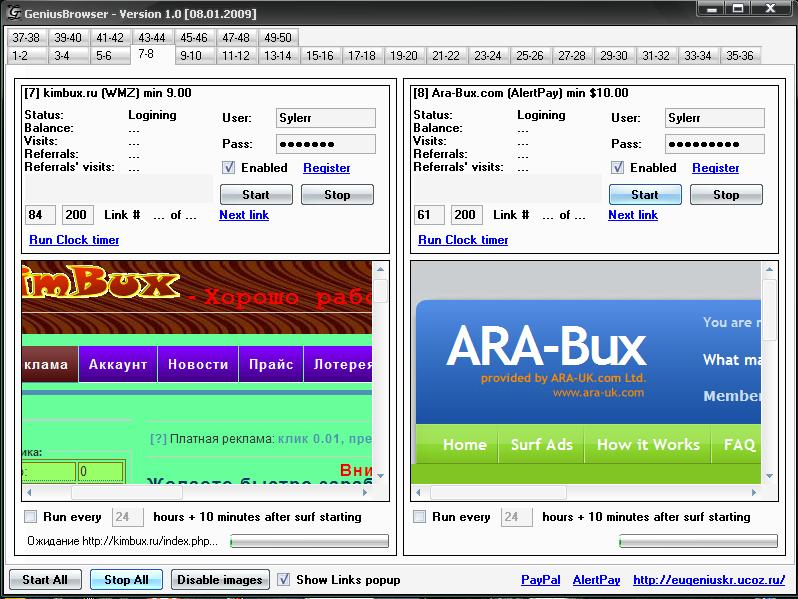Click Next link in Ara-Bux panel
The height and width of the screenshot is (599, 798).
(x=633, y=215)
